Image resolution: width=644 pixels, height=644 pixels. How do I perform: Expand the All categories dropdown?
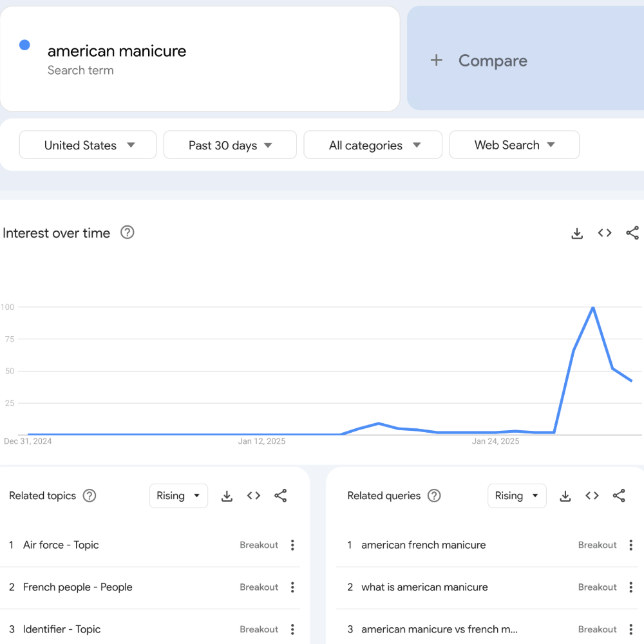373,145
